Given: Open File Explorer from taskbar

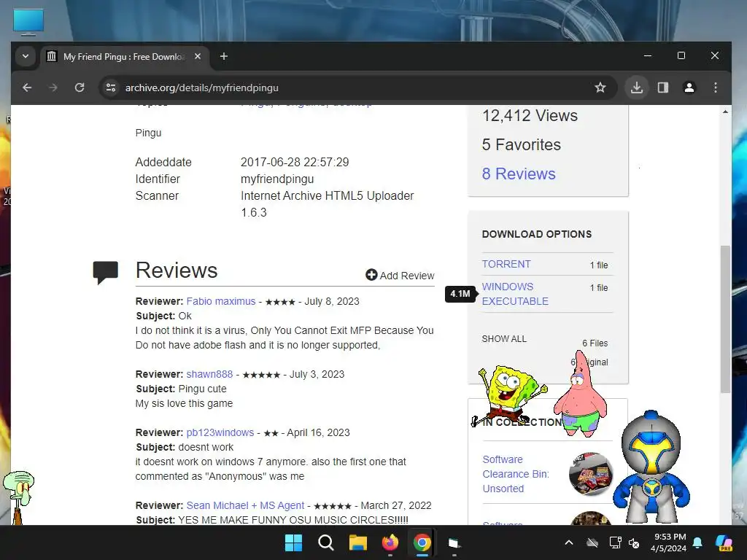Looking at the screenshot, I should [x=357, y=542].
